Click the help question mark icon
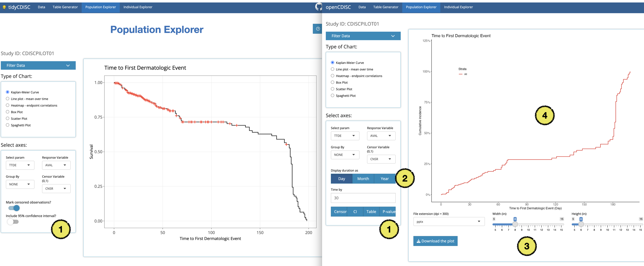This screenshot has height=266, width=644. [x=318, y=29]
